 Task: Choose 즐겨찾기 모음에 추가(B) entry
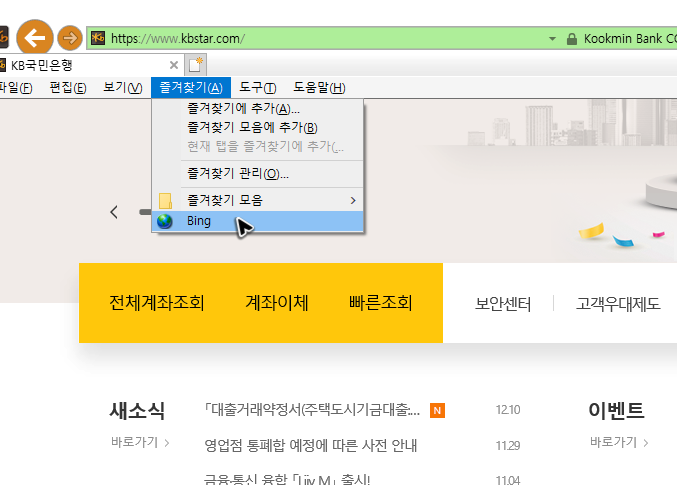257,127
